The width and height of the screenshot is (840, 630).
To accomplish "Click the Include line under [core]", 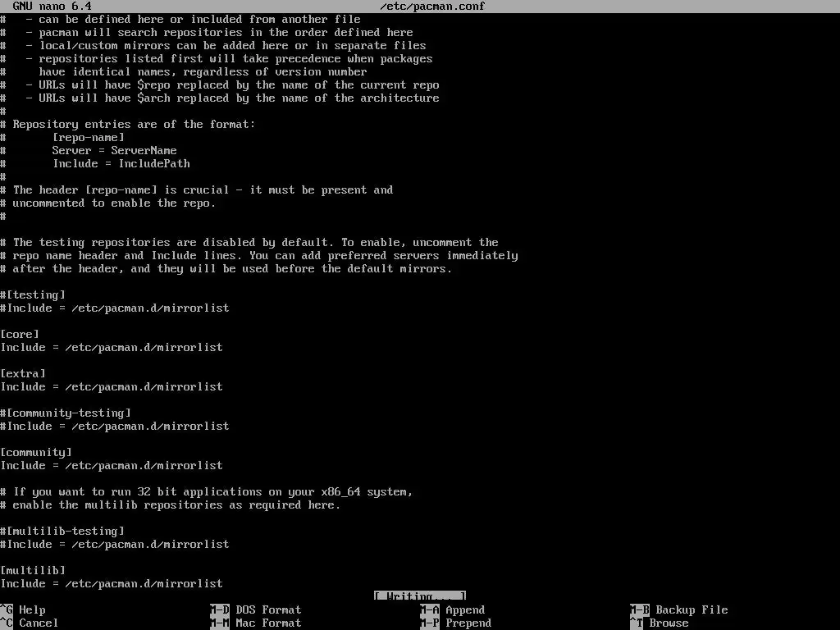I will 112,347.
